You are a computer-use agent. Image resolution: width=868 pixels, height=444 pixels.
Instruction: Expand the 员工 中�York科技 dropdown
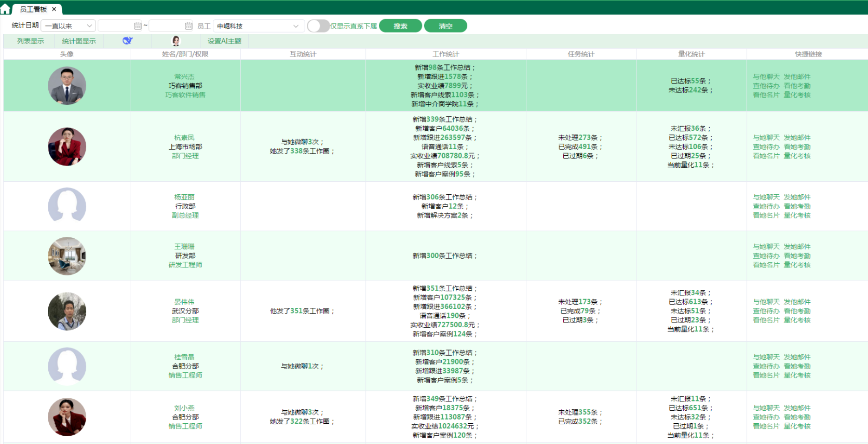[258, 26]
